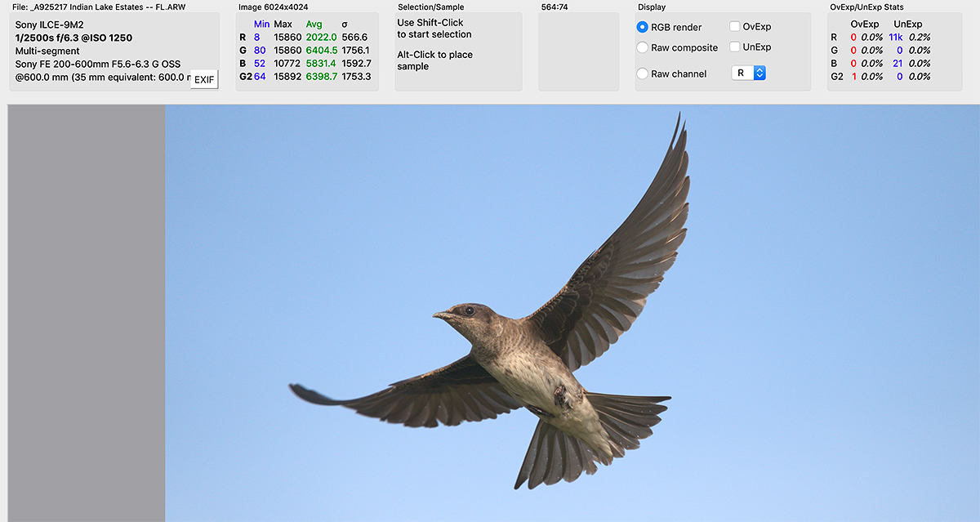Click the Selection/Sample panel heading
Image resolution: width=980 pixels, height=522 pixels.
pyautogui.click(x=430, y=7)
